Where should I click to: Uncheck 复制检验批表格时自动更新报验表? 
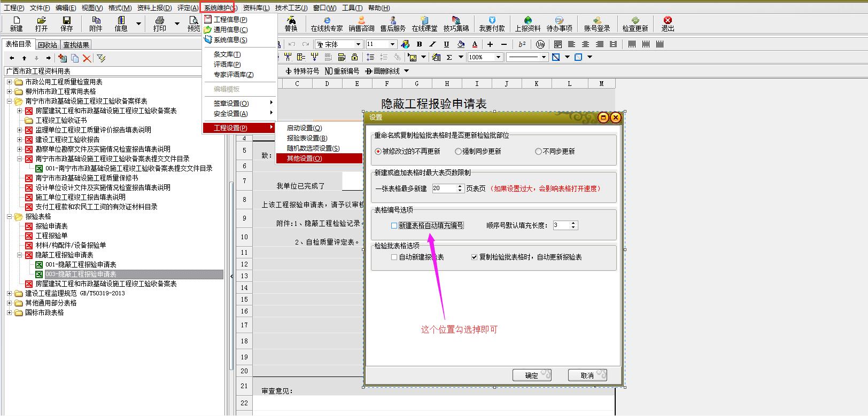474,257
